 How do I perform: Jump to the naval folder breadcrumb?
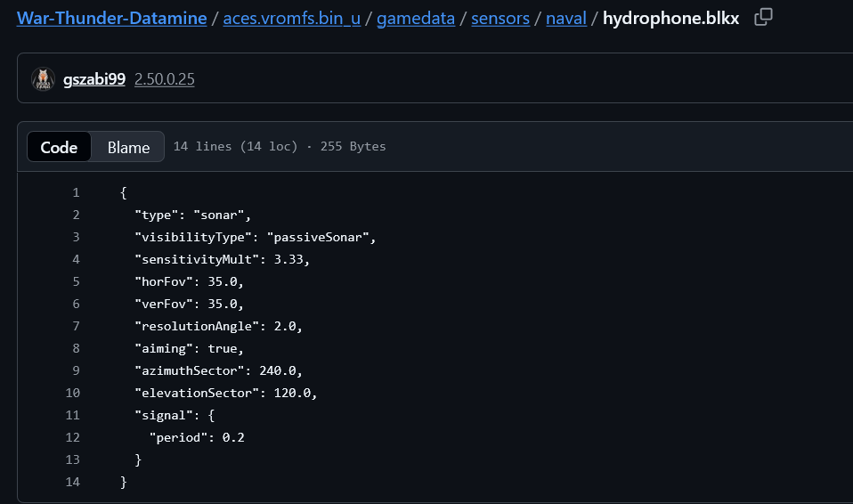click(x=566, y=18)
